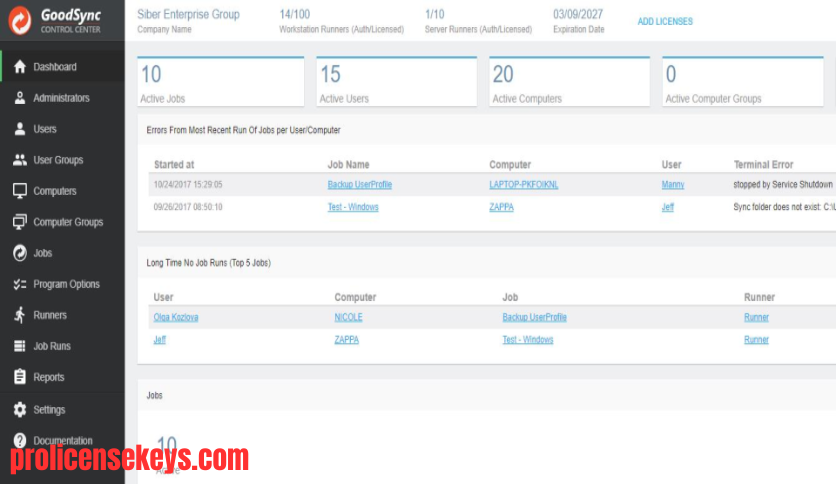Open Backup UserProfile job in errors table
836x484 pixels.
coord(359,184)
